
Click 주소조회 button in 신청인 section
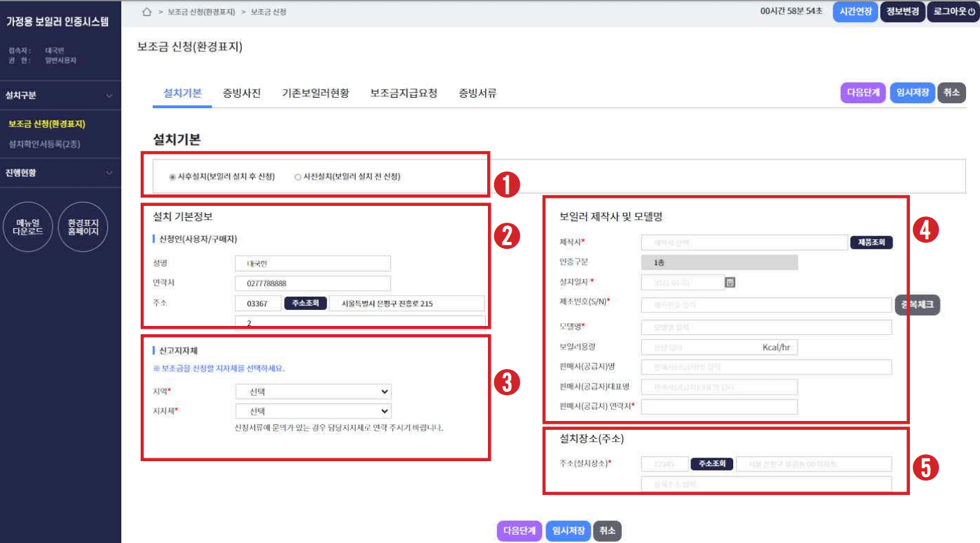point(306,303)
